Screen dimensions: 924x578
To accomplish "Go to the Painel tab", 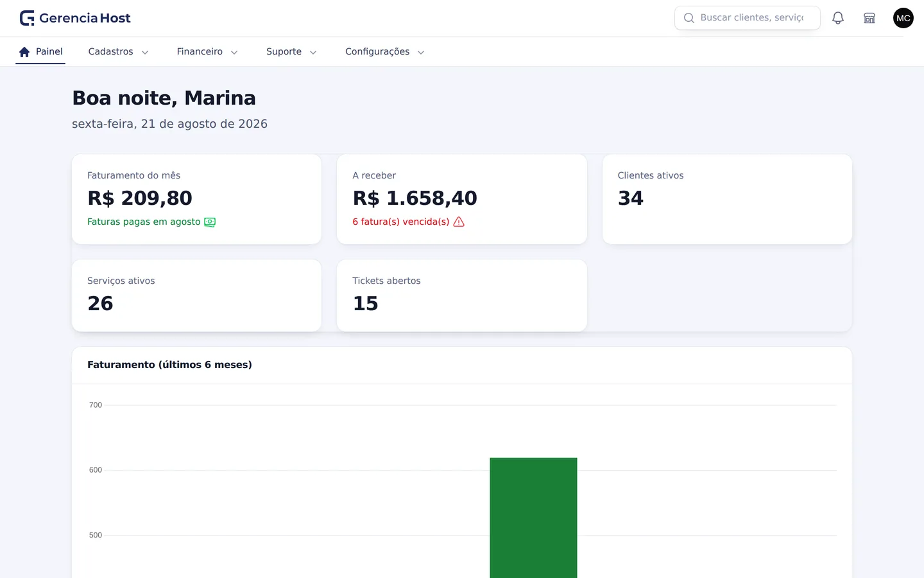I will tap(40, 52).
